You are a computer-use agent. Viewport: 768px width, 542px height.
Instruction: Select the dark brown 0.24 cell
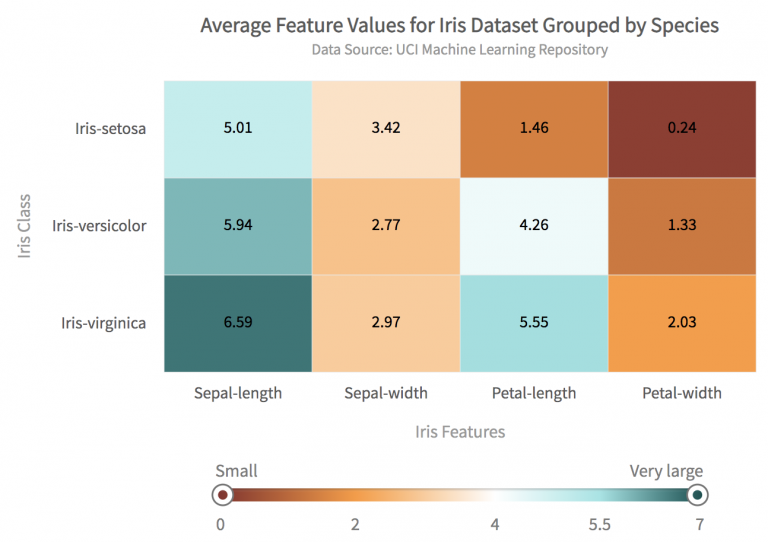coord(682,128)
